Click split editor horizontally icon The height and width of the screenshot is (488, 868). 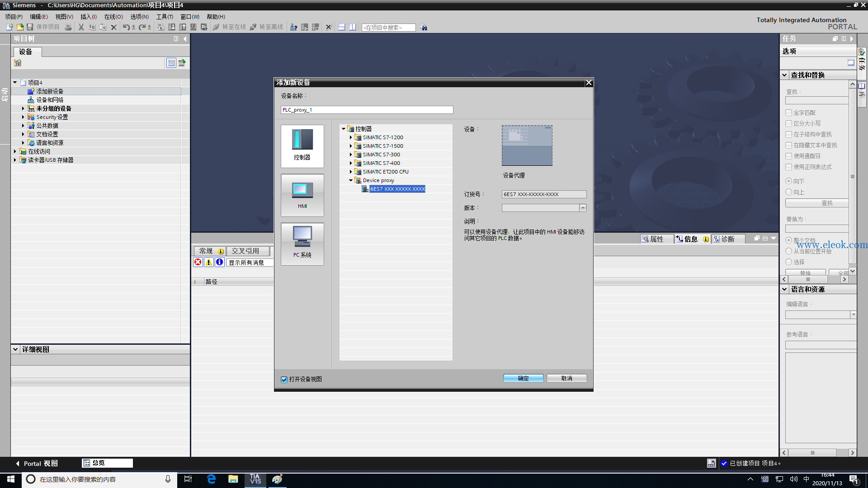(342, 27)
